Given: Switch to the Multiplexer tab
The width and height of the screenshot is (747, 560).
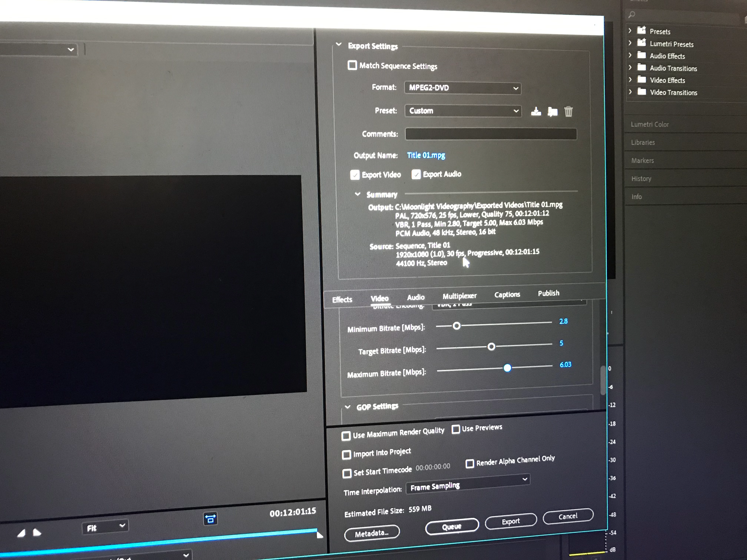Looking at the screenshot, I should (x=459, y=296).
